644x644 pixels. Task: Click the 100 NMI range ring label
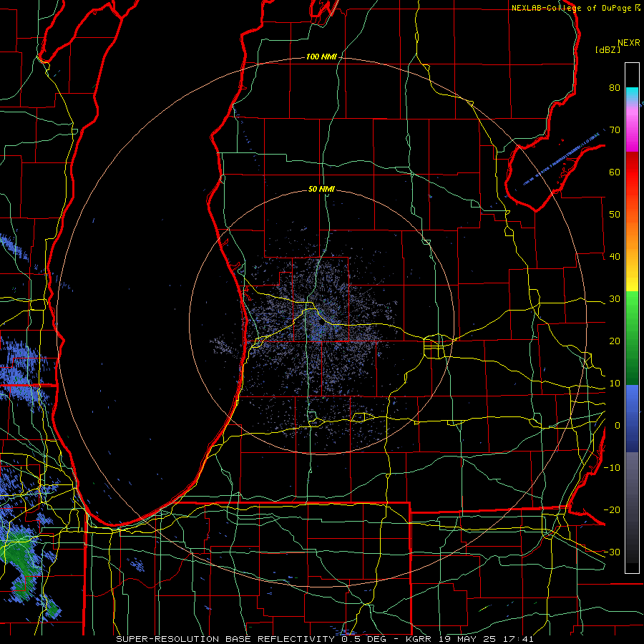click(x=321, y=57)
